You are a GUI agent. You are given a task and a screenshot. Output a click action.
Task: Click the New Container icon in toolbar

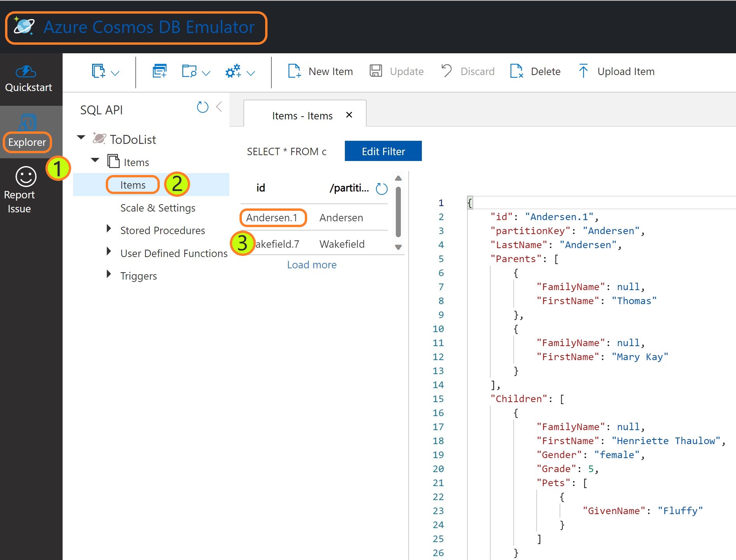pyautogui.click(x=98, y=71)
